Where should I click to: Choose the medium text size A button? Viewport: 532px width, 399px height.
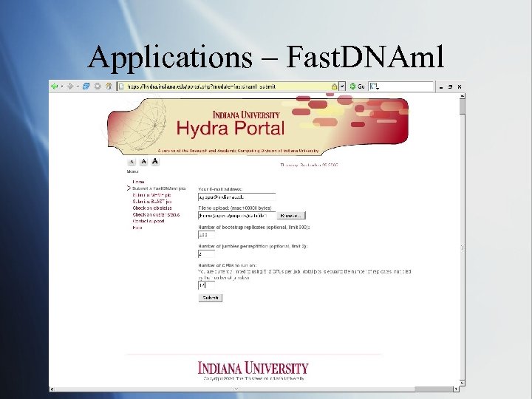click(143, 162)
